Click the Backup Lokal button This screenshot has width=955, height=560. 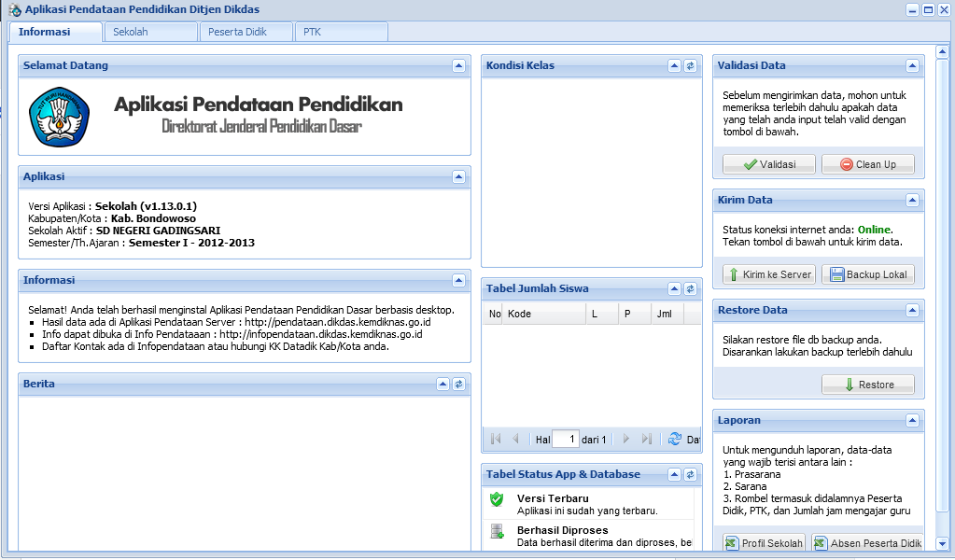(868, 274)
